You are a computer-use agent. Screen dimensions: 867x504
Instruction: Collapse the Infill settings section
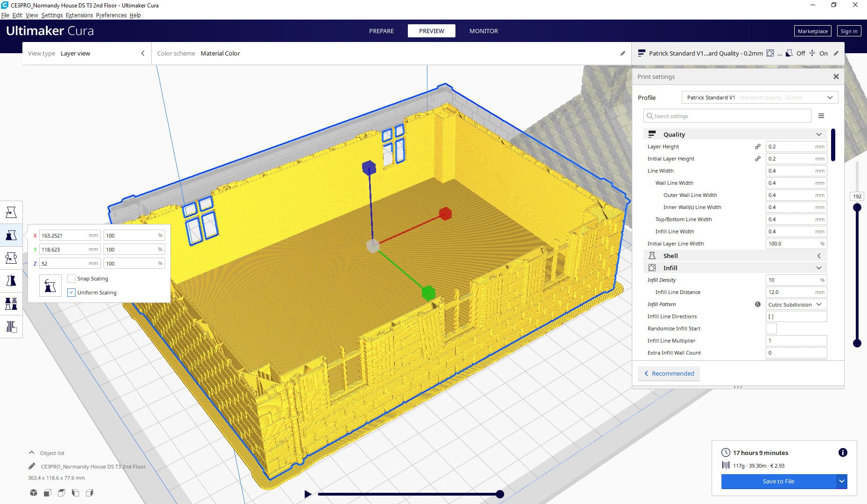(x=735, y=268)
